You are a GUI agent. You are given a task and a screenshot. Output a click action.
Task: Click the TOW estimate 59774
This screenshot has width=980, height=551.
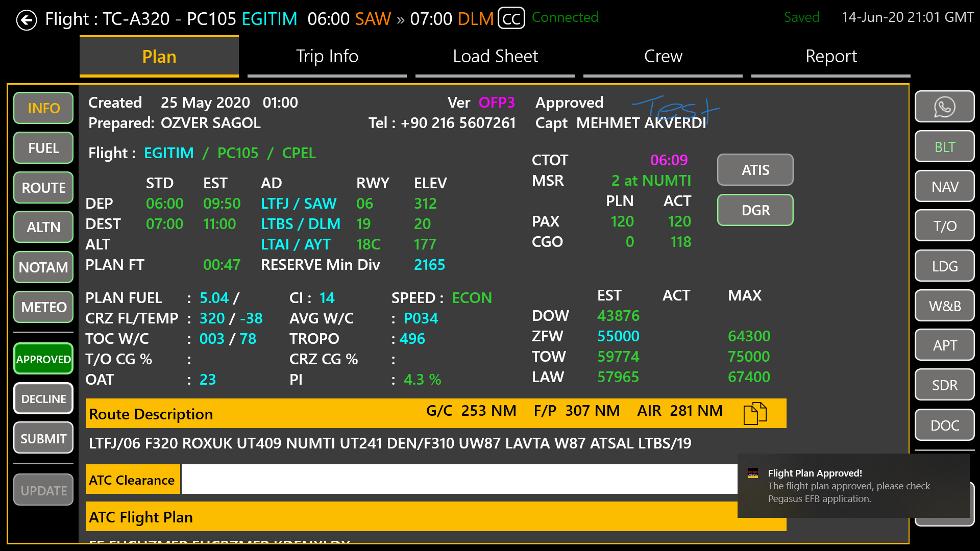coord(618,357)
